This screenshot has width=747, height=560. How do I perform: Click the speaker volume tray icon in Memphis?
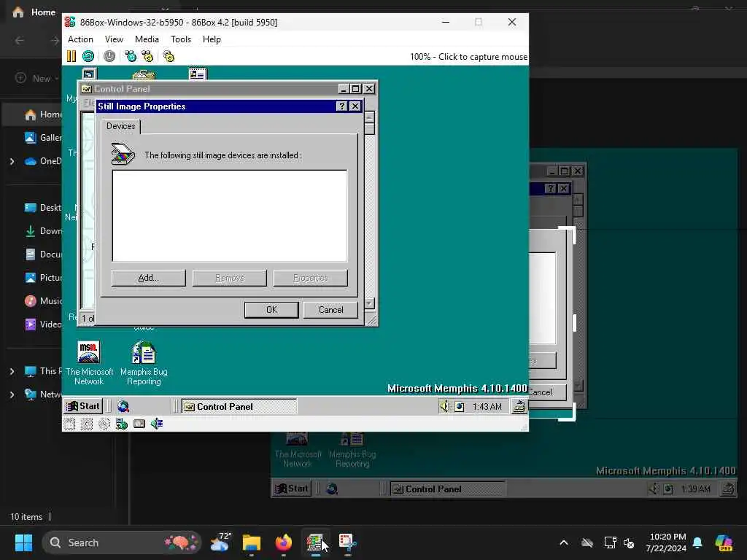[x=444, y=406]
